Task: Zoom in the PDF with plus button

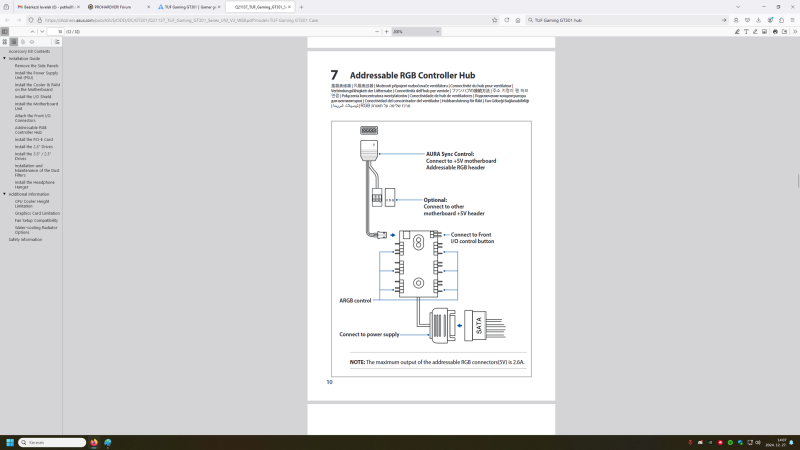Action: click(x=386, y=32)
